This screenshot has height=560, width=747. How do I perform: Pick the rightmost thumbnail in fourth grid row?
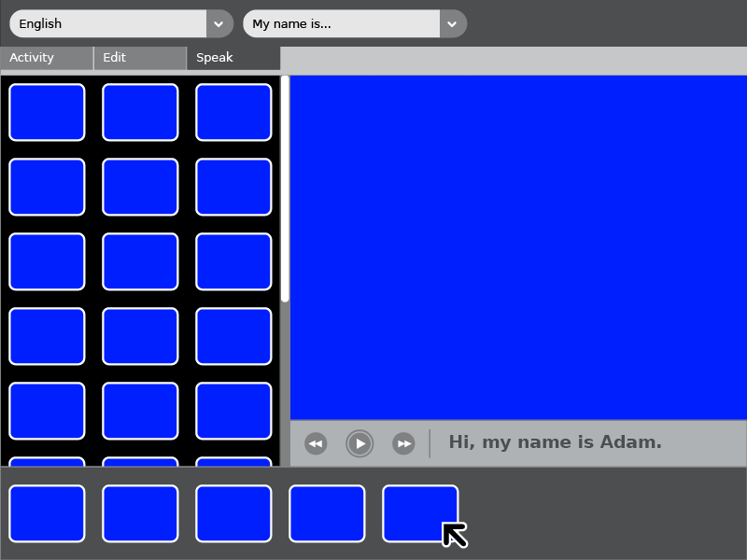click(233, 336)
